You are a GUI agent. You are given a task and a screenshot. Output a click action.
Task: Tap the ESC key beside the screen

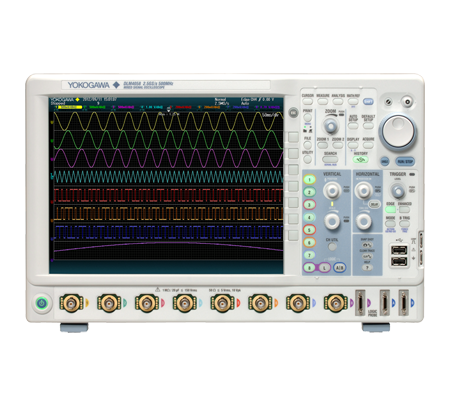coord(293,113)
